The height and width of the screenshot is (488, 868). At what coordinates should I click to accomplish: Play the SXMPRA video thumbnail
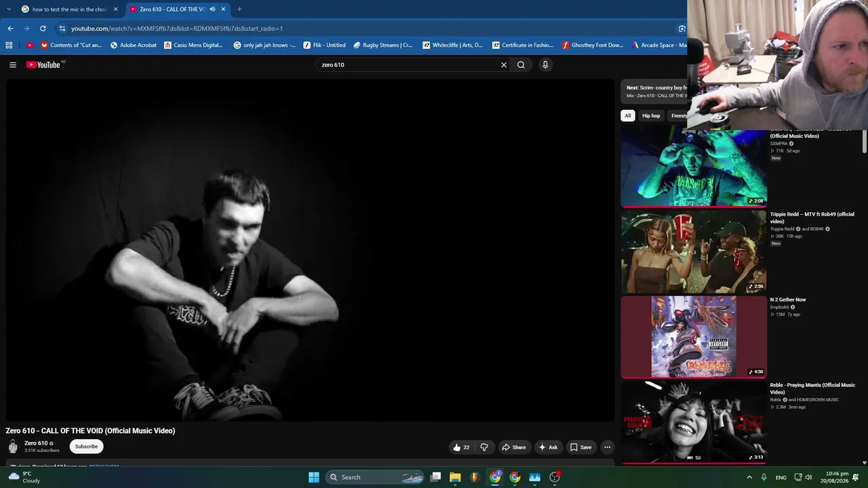click(x=694, y=167)
